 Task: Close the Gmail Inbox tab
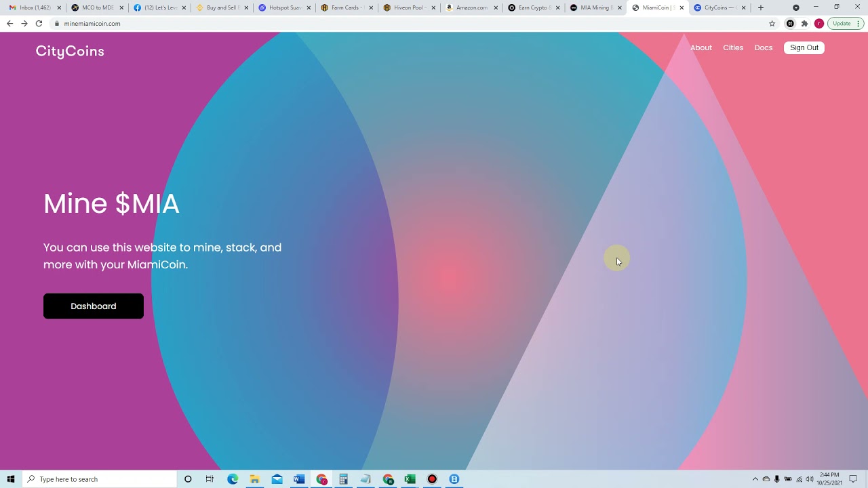coord(59,8)
